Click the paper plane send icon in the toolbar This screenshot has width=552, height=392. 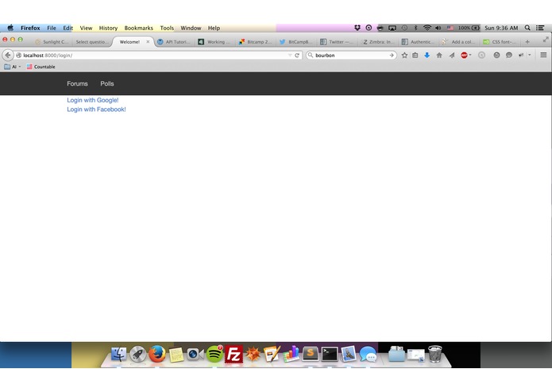point(452,56)
